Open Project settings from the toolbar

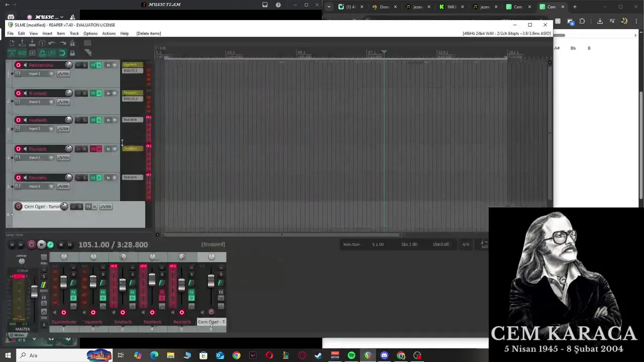coord(42,43)
